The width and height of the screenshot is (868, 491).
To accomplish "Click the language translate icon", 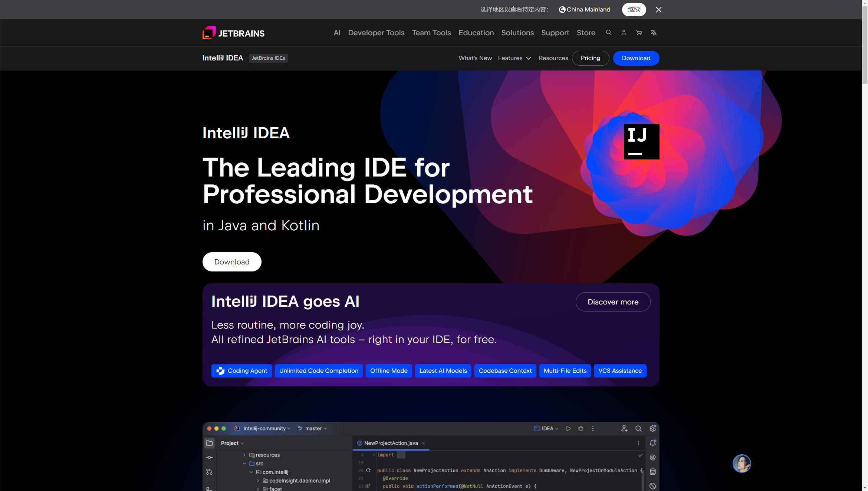I will coord(654,33).
